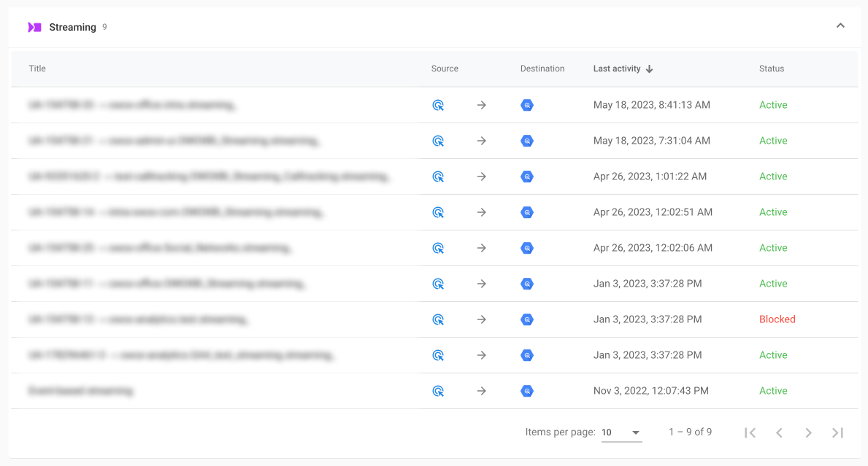This screenshot has width=868, height=466.
Task: Click the sort arrow next to Last activity
Action: coord(649,69)
